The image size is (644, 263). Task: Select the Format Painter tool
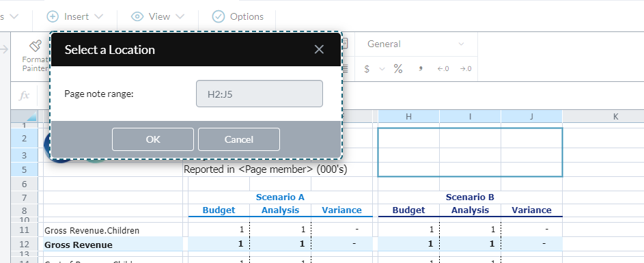coord(35,56)
